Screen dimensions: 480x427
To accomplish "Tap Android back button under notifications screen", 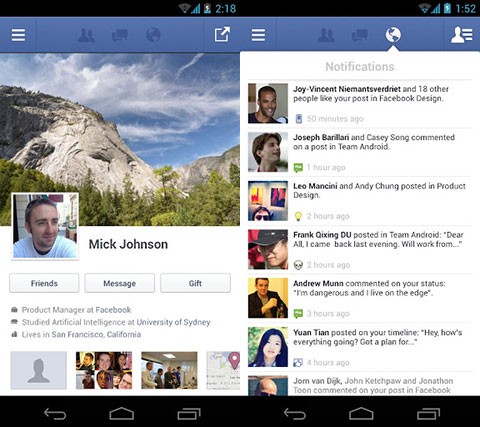I will point(295,414).
